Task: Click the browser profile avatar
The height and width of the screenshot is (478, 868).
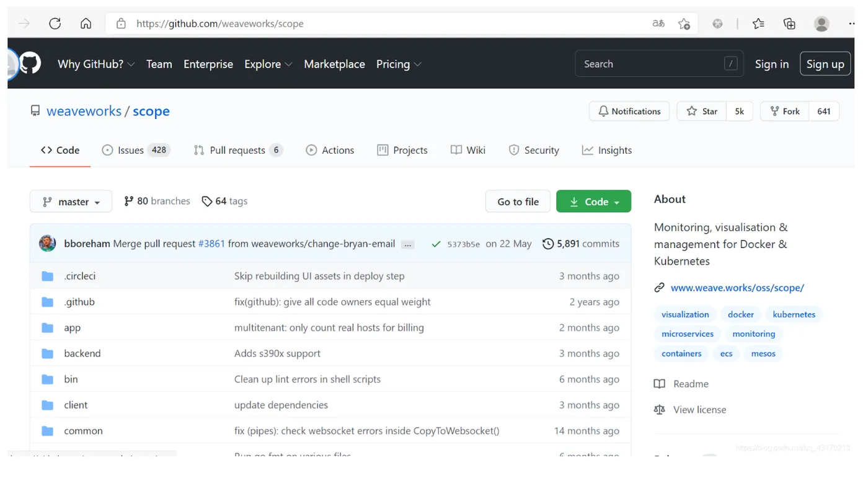Action: pos(821,24)
